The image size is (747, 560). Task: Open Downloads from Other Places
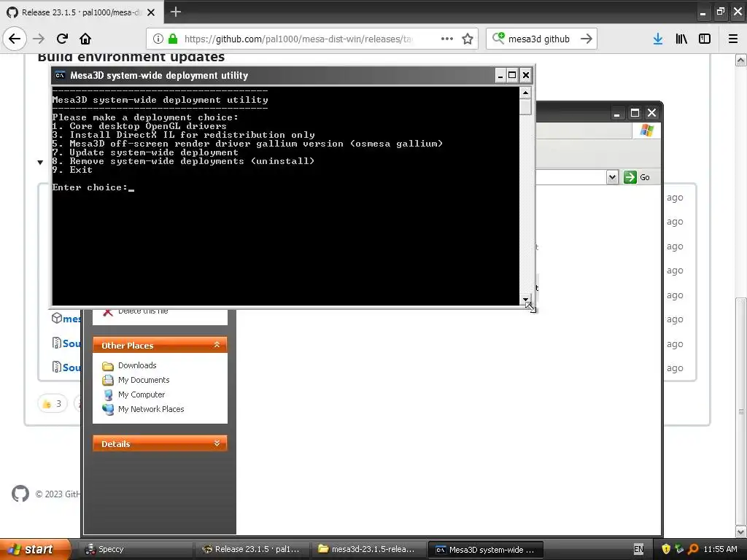(137, 365)
